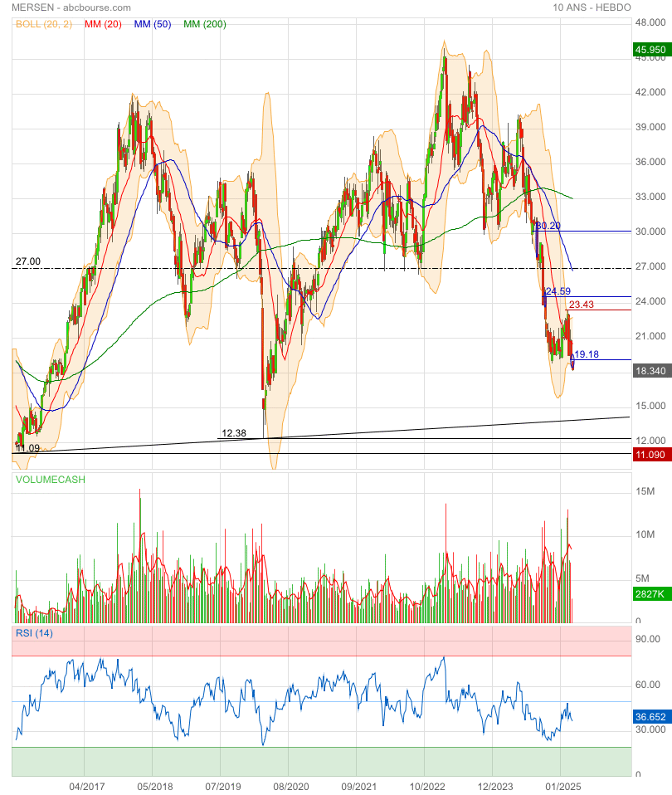Click the 12.38 support line label

pos(234,433)
